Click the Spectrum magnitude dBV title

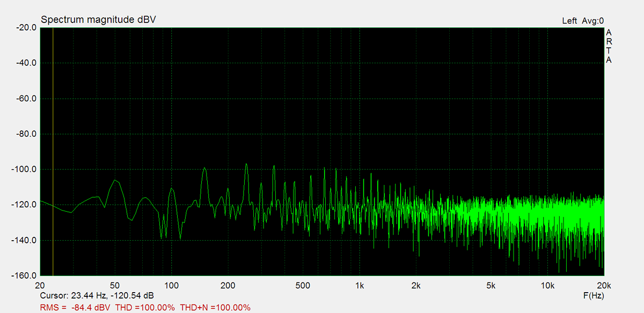pos(99,20)
